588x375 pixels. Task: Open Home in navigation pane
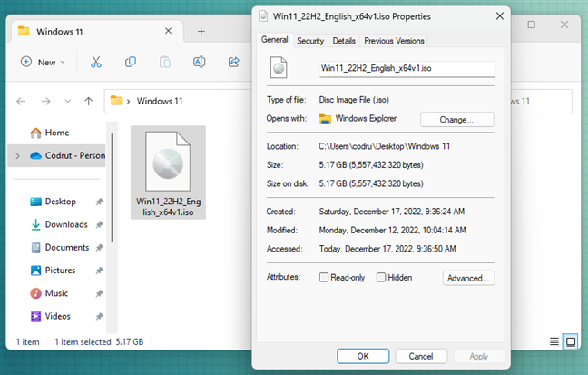pos(50,133)
